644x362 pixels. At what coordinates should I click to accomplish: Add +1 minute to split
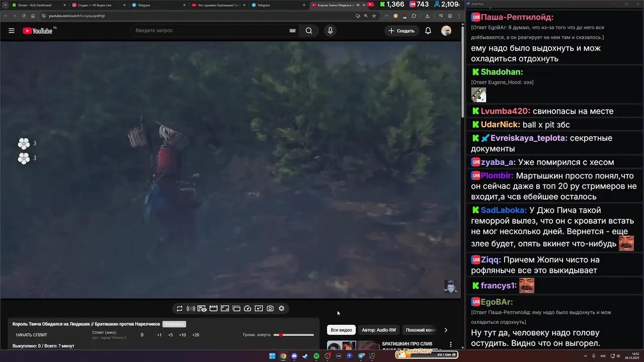[x=159, y=335]
